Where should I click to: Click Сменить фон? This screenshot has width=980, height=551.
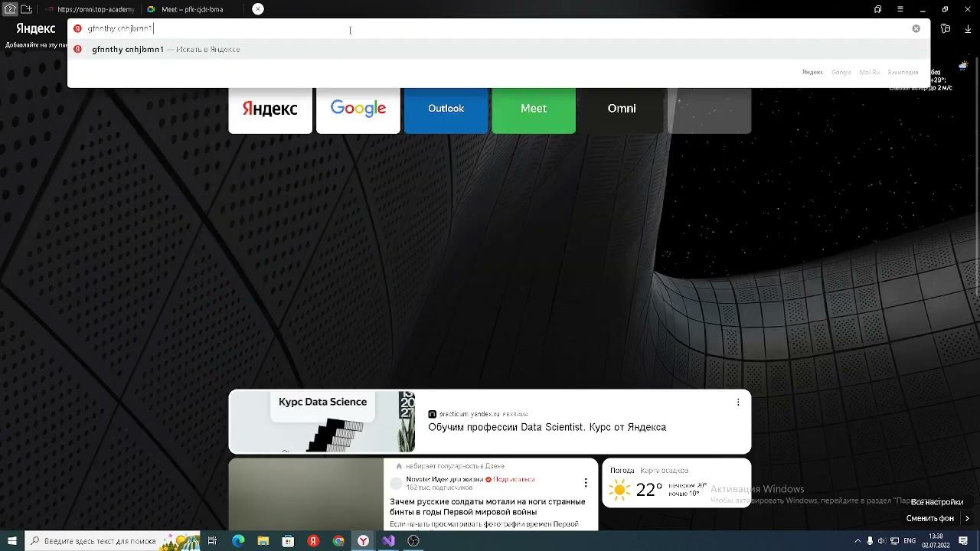(930, 518)
